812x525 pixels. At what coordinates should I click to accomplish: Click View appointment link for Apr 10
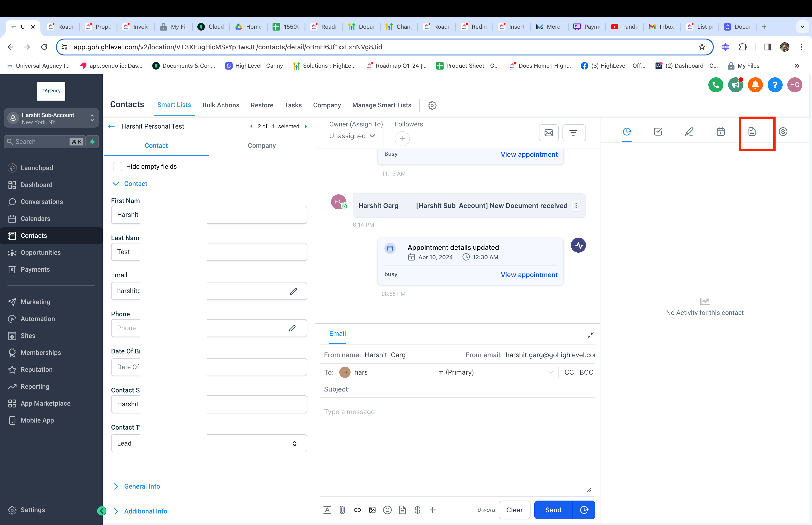[529, 275]
